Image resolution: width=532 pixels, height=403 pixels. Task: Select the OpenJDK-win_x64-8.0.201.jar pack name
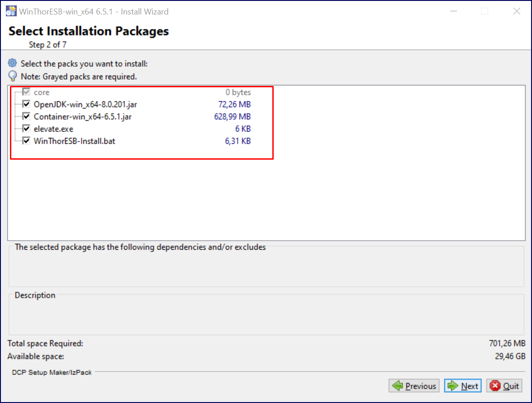tap(85, 104)
